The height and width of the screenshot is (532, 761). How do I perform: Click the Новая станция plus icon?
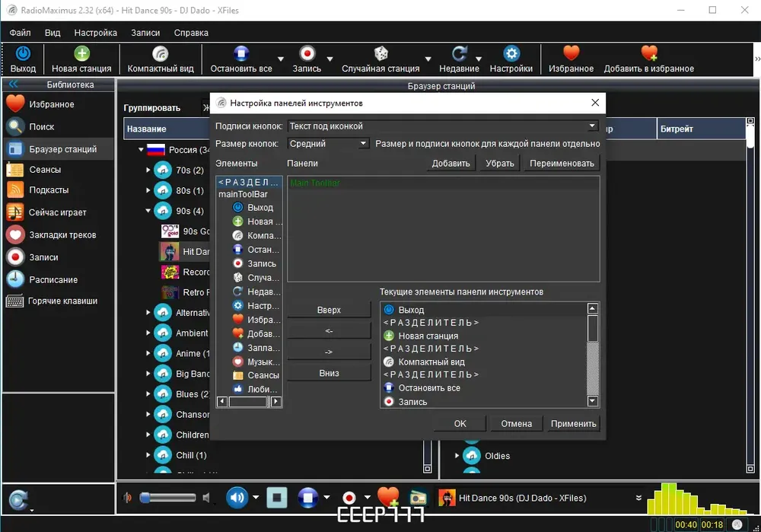pos(81,53)
